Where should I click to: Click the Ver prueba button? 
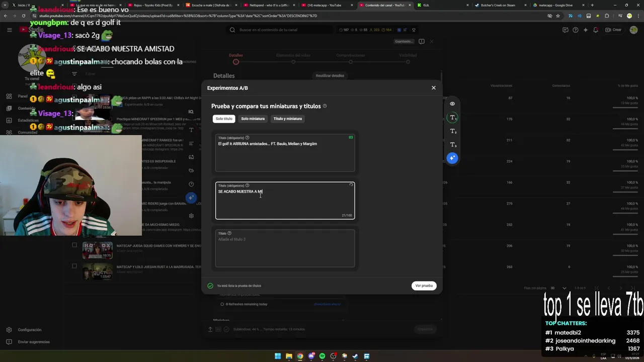(x=424, y=286)
